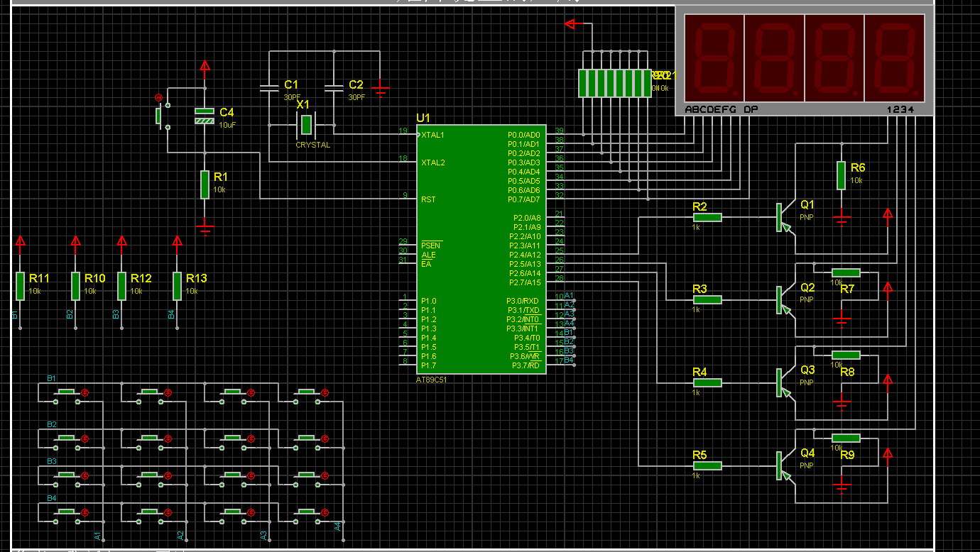This screenshot has width=980, height=552.
Task: Select the AT89C51 microcontroller U1 body
Action: [482, 249]
